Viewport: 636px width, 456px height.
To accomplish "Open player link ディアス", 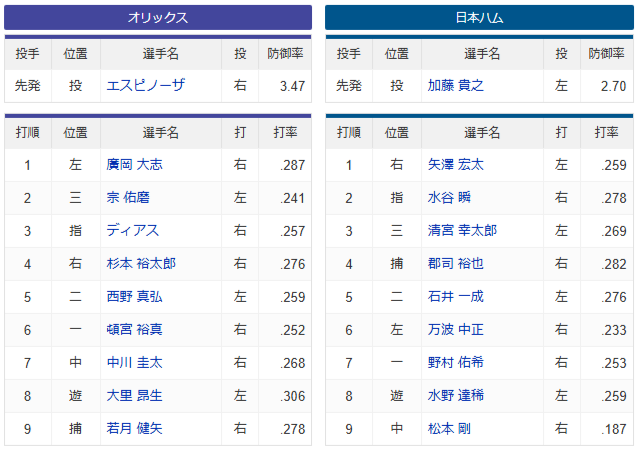I will [x=132, y=230].
